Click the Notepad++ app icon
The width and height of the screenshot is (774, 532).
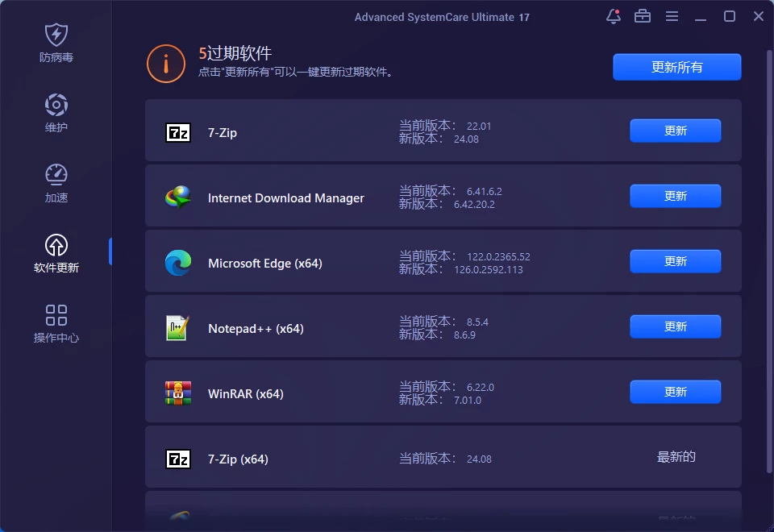[x=177, y=328]
